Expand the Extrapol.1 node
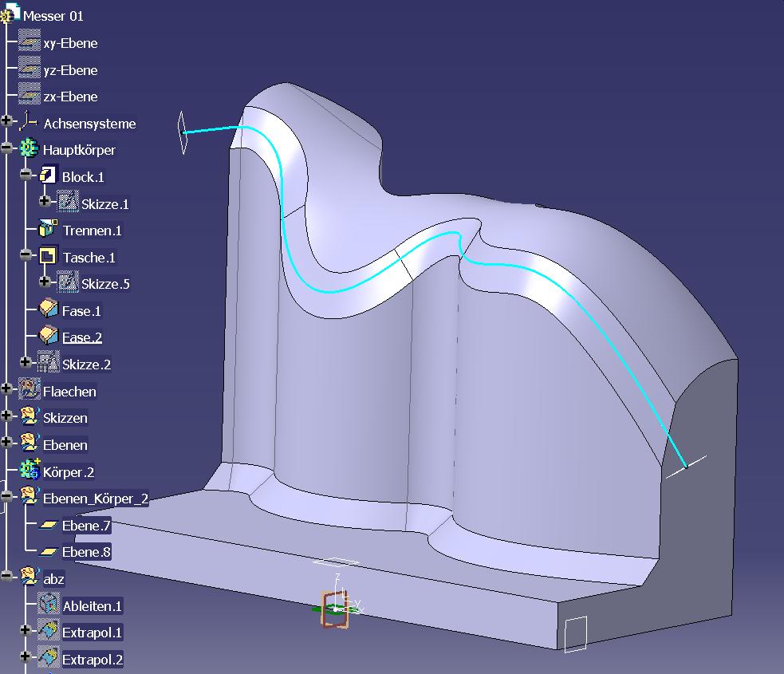Screen dimensions: 784x674 pos(26,629)
